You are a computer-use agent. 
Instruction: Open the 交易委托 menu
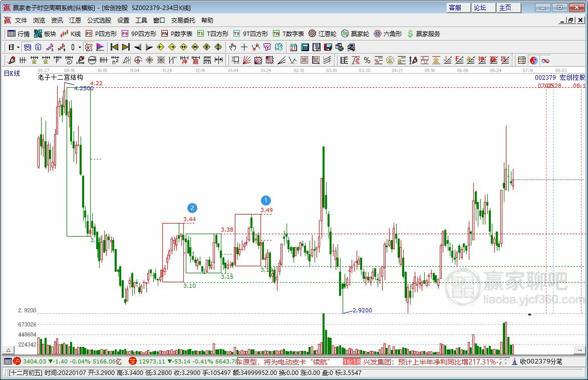coord(183,20)
